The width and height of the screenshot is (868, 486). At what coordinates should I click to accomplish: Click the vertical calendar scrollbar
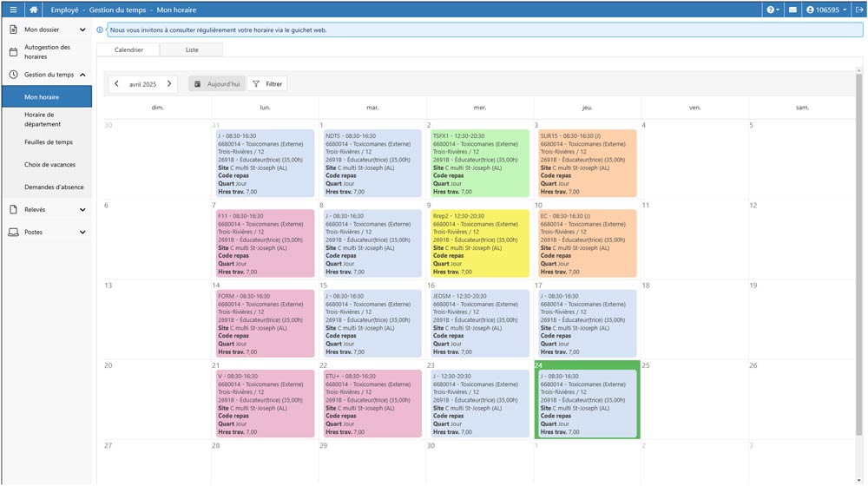pyautogui.click(x=859, y=254)
